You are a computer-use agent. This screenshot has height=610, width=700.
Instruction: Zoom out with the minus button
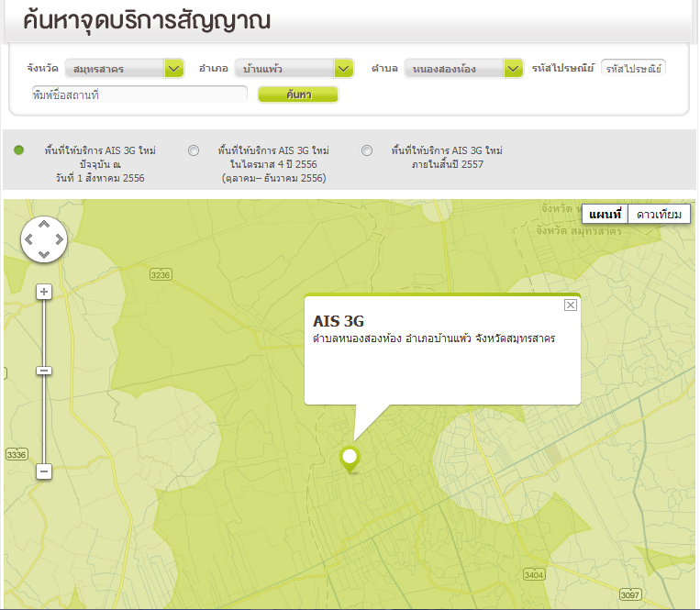[x=44, y=471]
